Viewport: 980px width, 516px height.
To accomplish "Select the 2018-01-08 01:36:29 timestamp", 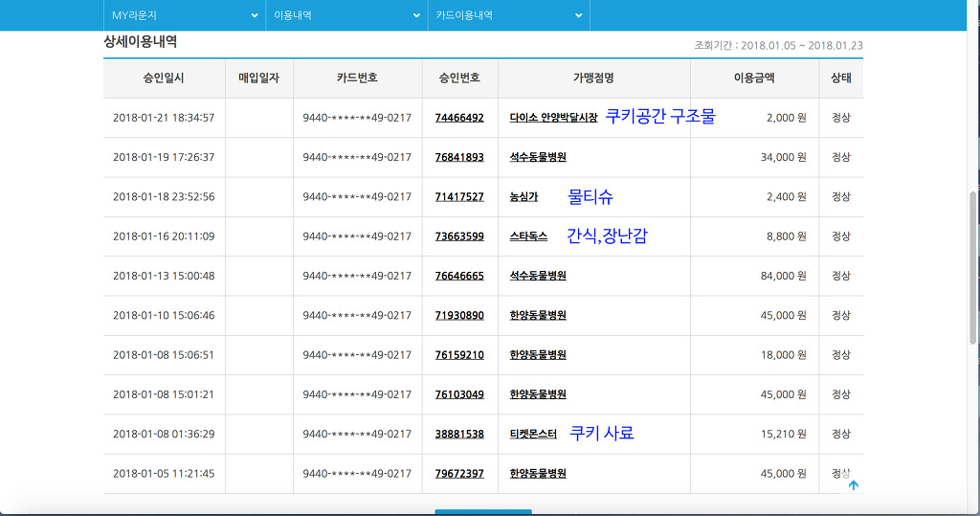I will point(164,434).
